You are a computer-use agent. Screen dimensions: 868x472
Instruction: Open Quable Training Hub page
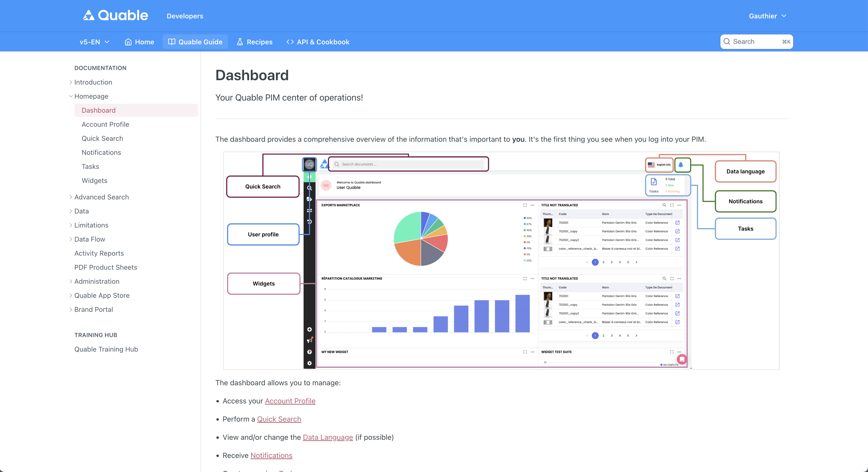click(x=106, y=349)
